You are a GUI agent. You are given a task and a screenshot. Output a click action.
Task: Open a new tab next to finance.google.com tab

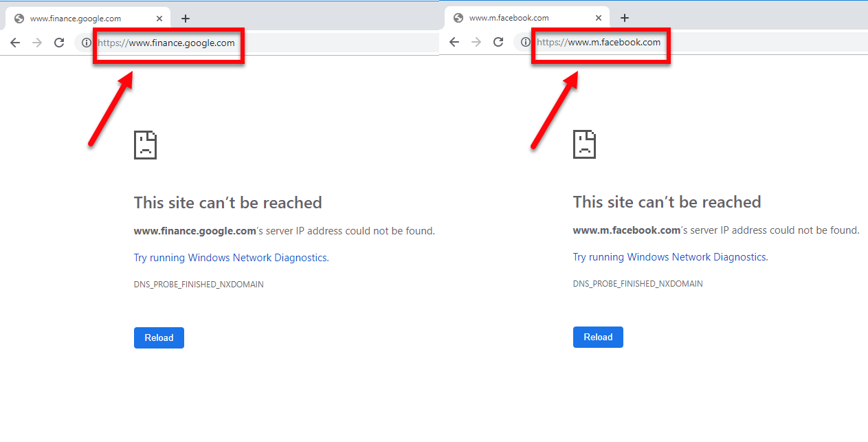coord(186,19)
